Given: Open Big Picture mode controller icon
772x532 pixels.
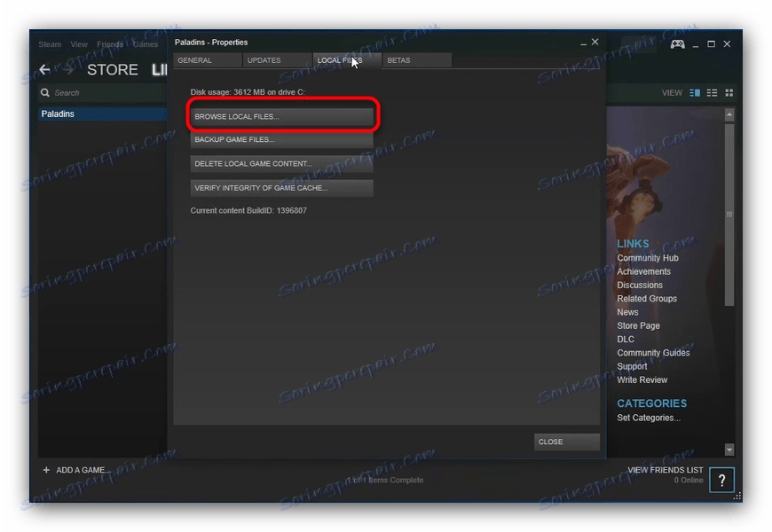Looking at the screenshot, I should 677,44.
